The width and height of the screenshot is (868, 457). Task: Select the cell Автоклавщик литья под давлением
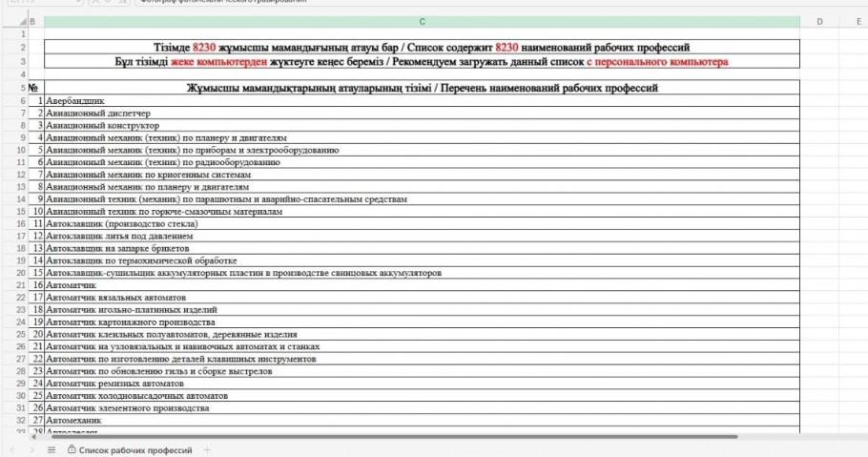(x=422, y=236)
